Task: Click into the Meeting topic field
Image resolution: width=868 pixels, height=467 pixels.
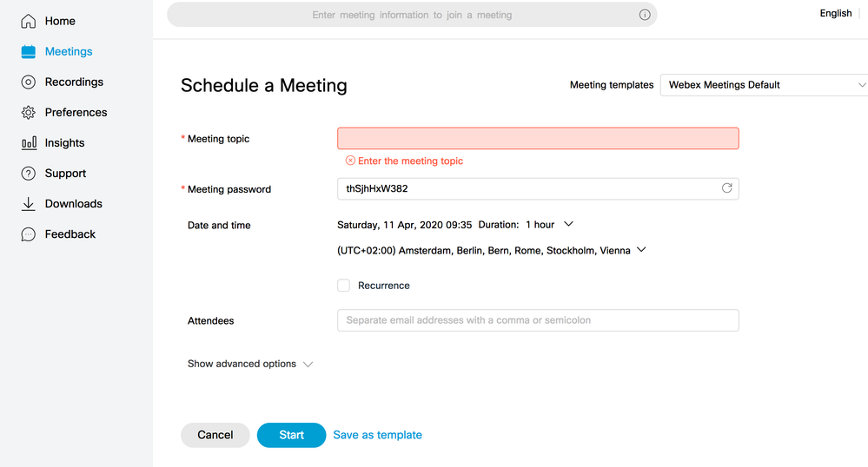Action: [538, 138]
